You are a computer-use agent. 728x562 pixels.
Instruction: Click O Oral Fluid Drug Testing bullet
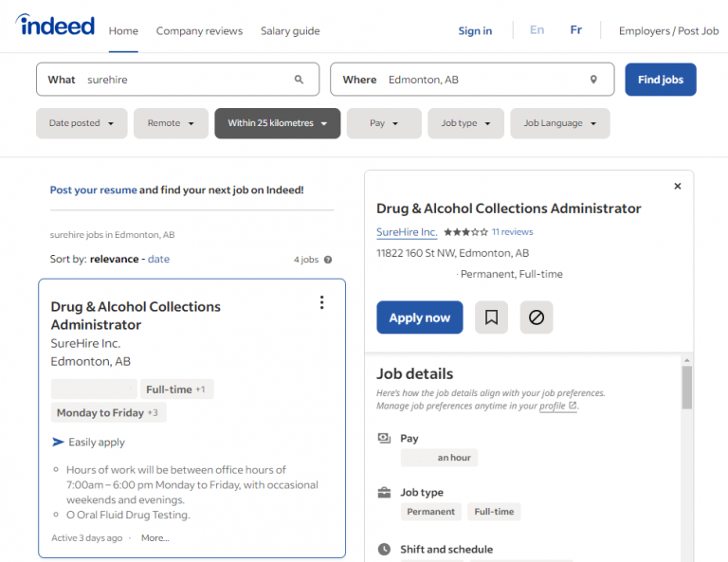tap(128, 515)
